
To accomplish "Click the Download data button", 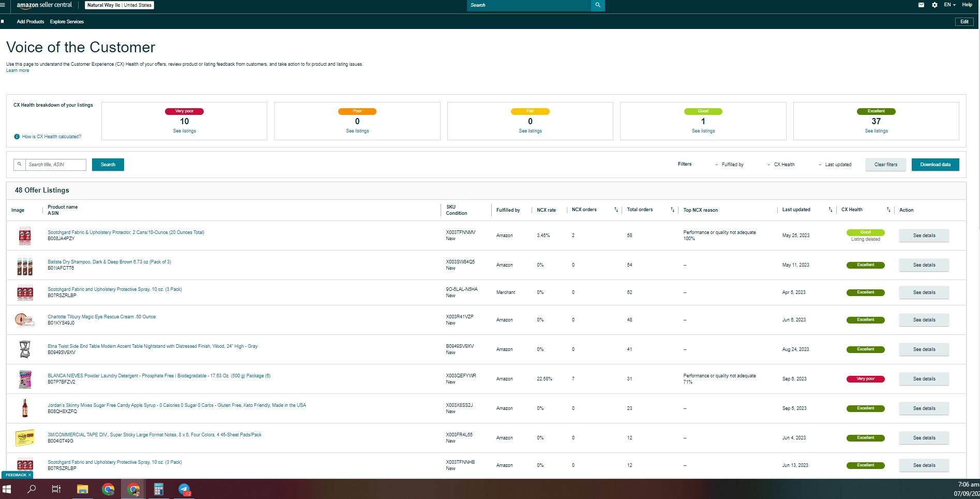I will [x=936, y=165].
